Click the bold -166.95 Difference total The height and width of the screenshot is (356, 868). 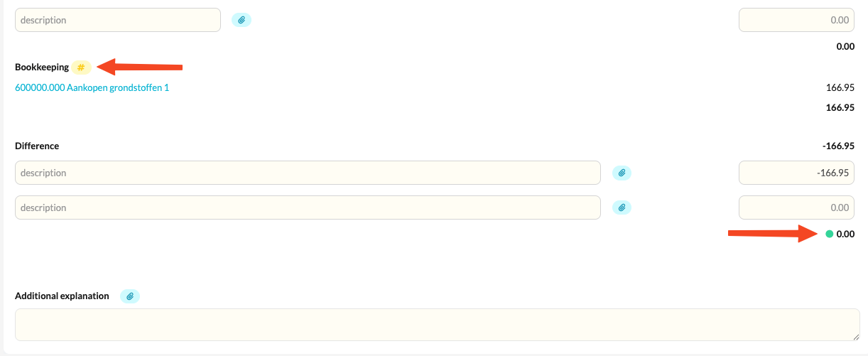[838, 146]
